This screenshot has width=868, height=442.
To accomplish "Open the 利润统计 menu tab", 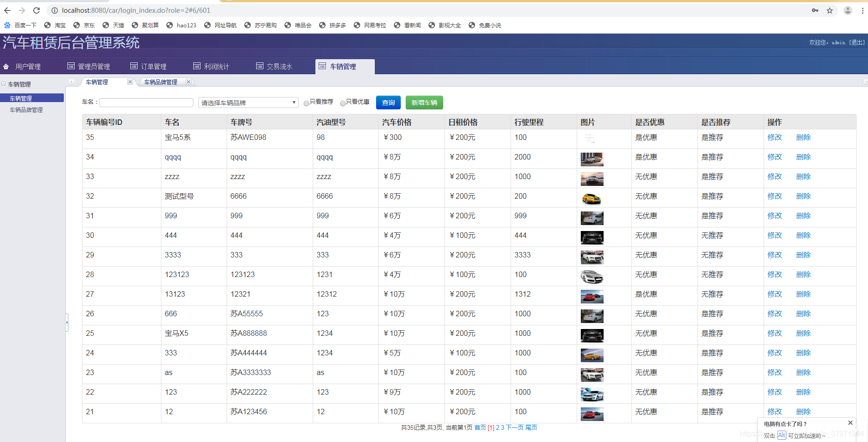I will [x=212, y=67].
